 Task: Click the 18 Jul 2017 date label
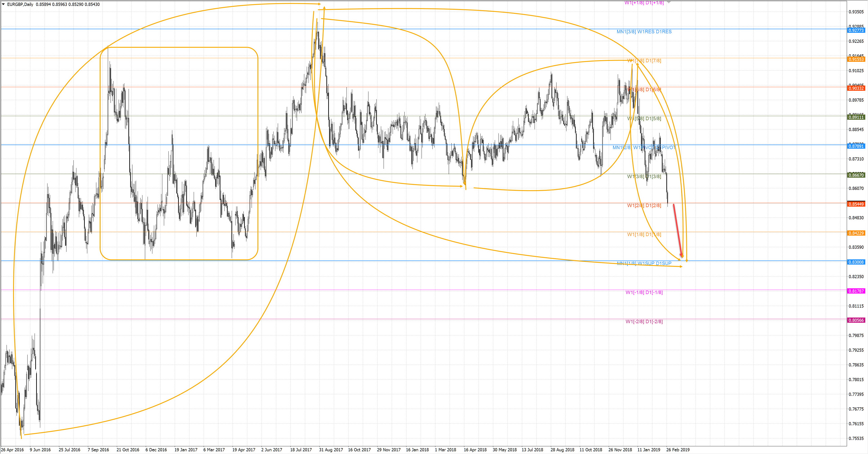pos(301,450)
